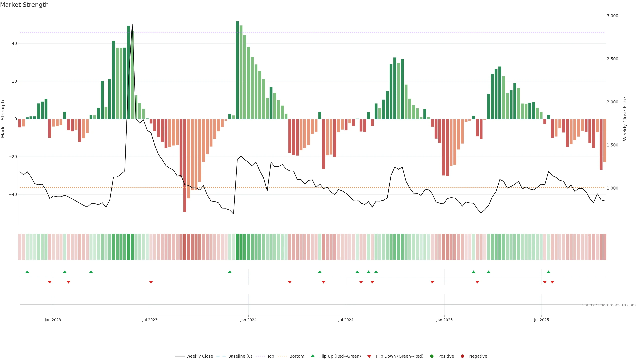Click the Jul 2024 x-axis label
Image resolution: width=644 pixels, height=362 pixels.
point(346,320)
